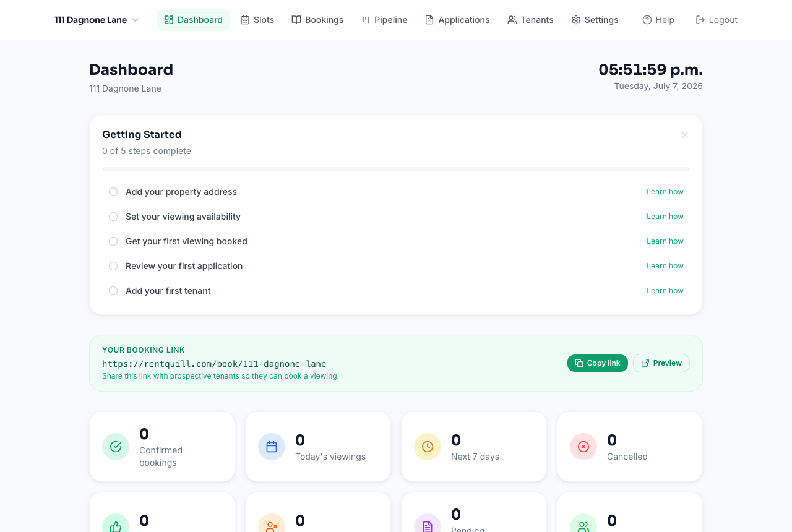Click the yellow clock Next 7 days icon
The image size is (792, 532).
pos(428,447)
